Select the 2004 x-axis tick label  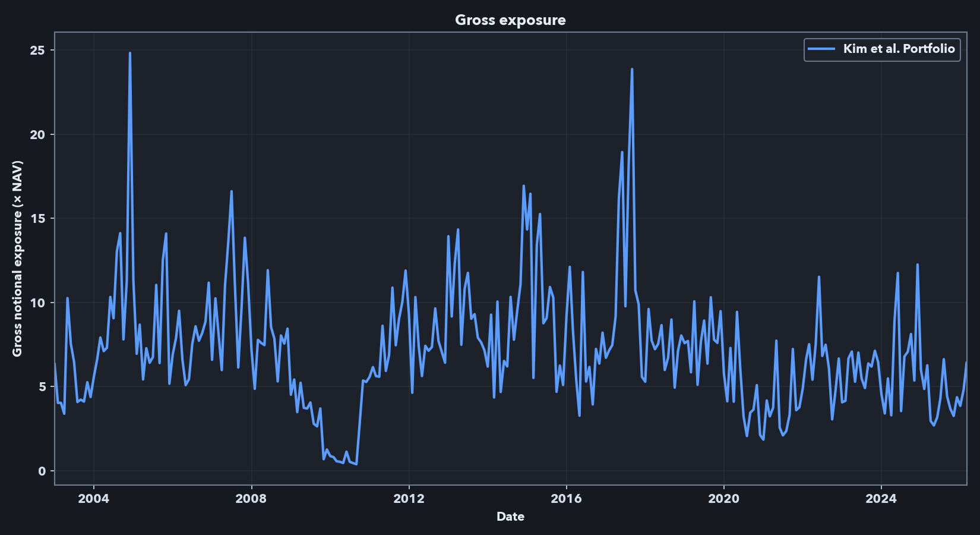93,498
